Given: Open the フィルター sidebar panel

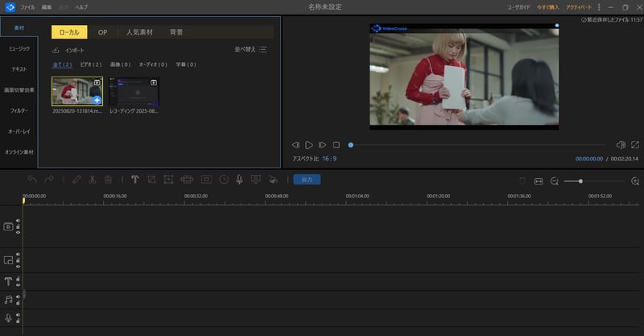Looking at the screenshot, I should click(x=19, y=110).
